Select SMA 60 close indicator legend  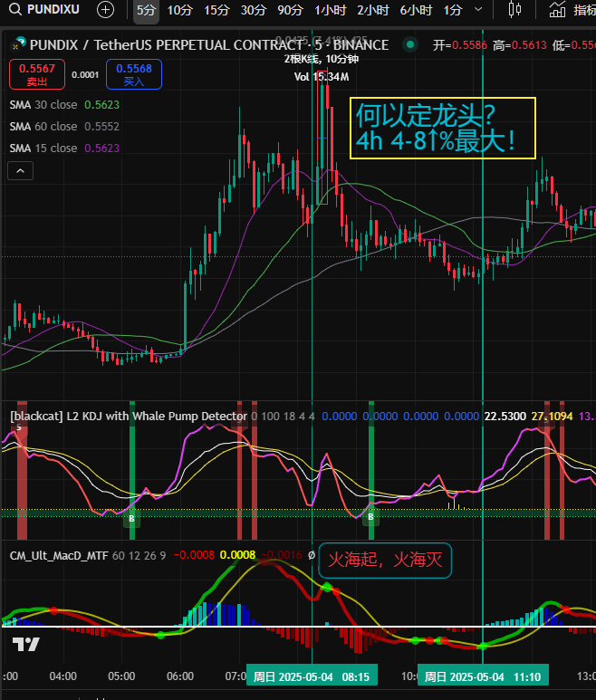tap(64, 127)
